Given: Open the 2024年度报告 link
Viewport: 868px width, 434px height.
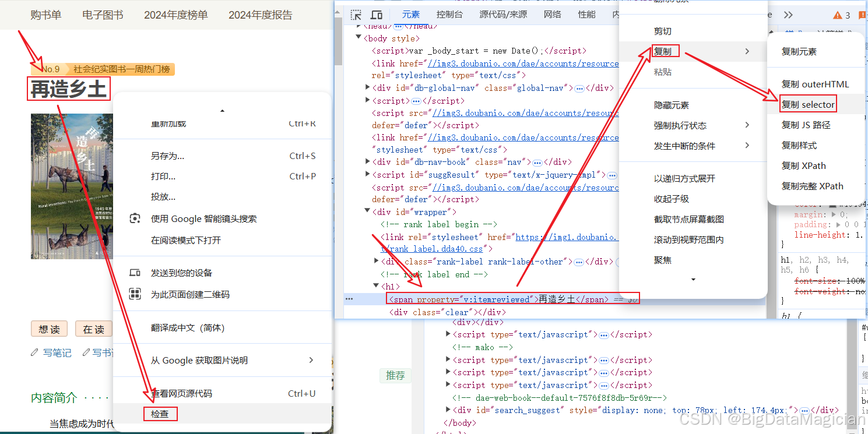Looking at the screenshot, I should point(261,15).
